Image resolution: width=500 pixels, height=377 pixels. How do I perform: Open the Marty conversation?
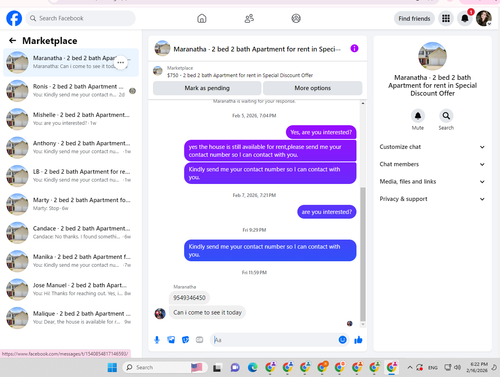pos(71,204)
